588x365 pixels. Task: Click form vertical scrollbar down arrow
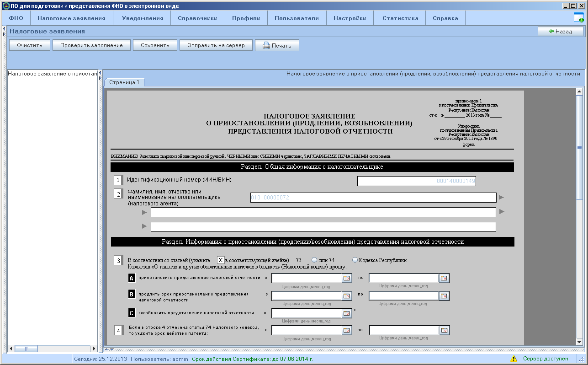(x=579, y=342)
